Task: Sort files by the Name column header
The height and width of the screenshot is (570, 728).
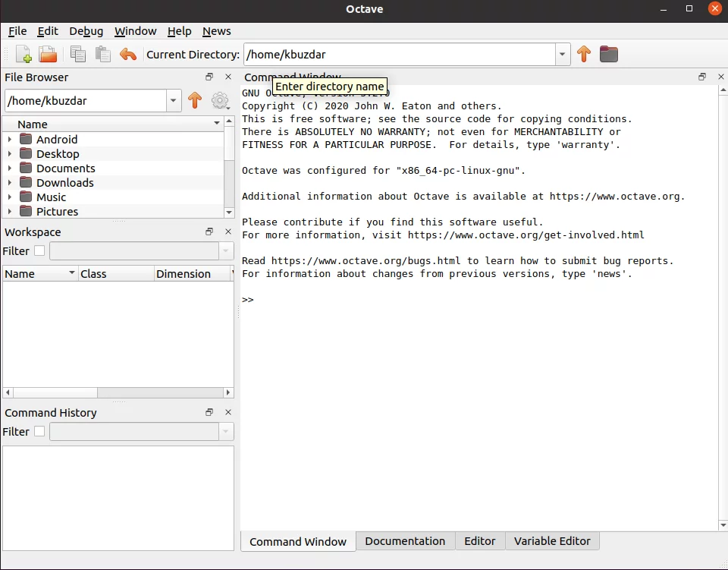Action: coord(113,124)
